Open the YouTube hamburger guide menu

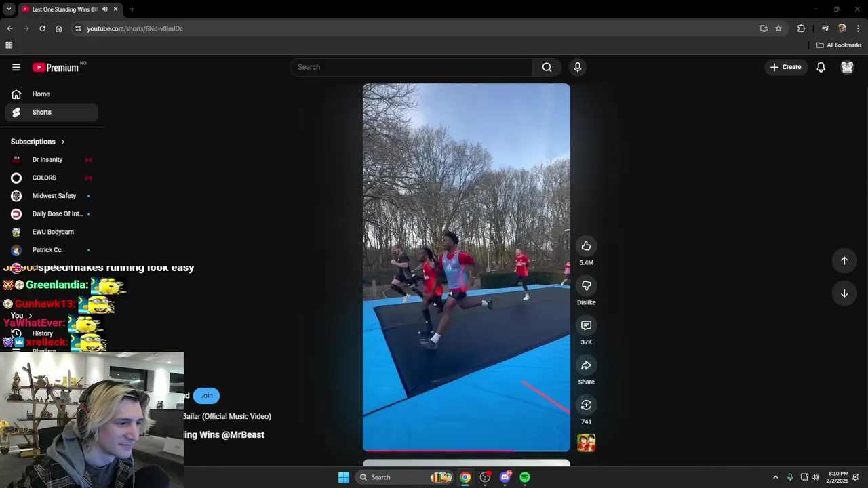(x=16, y=67)
